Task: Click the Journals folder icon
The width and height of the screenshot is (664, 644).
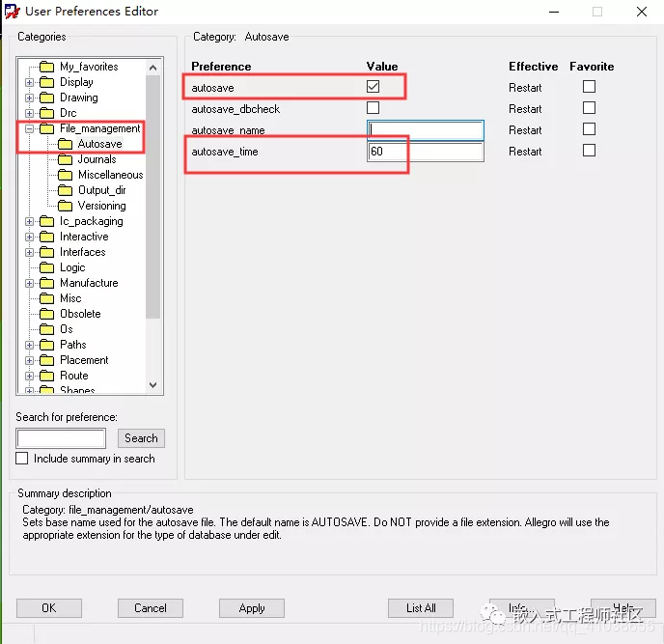Action: [x=65, y=159]
